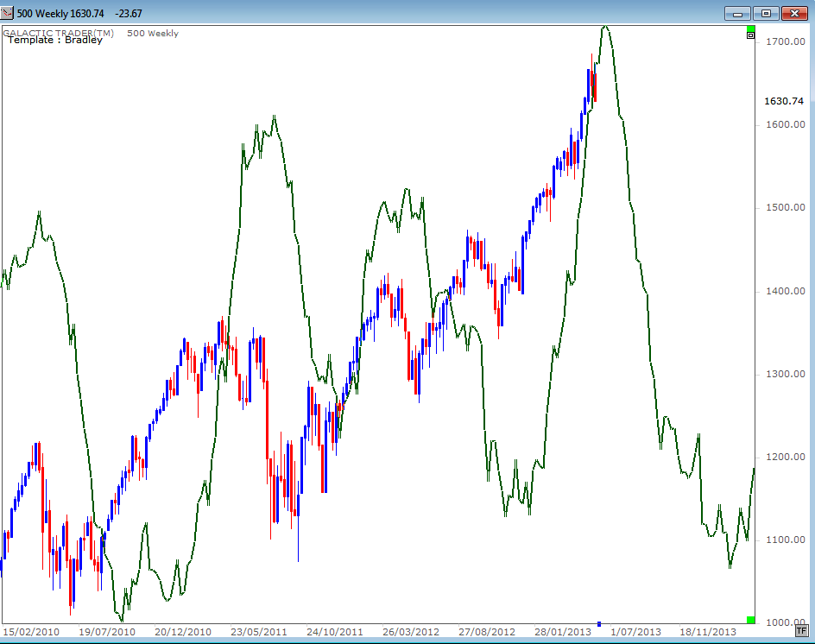Click the 24/10/2011 date axis label
The height and width of the screenshot is (644, 815).
[335, 632]
